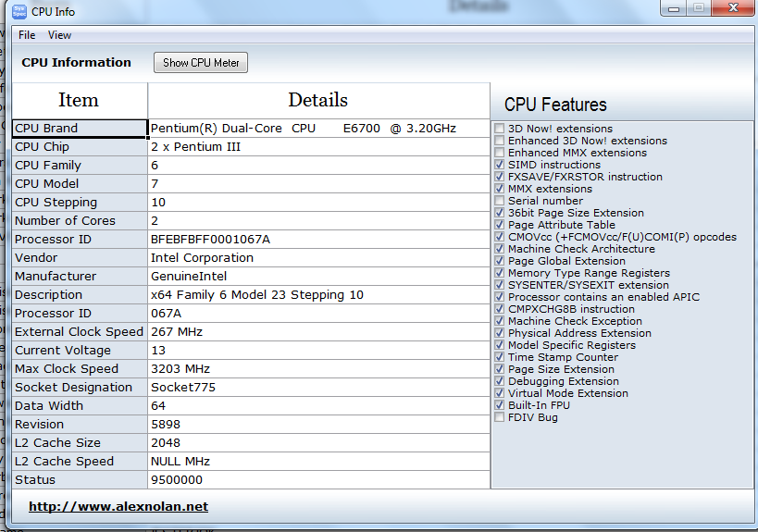
Task: Select the CPU Stepping row label
Action: [80, 203]
